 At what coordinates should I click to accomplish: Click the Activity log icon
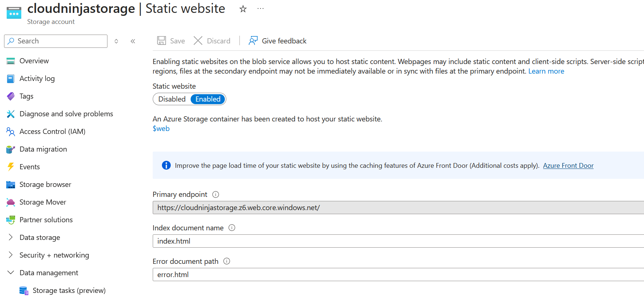coord(11,79)
